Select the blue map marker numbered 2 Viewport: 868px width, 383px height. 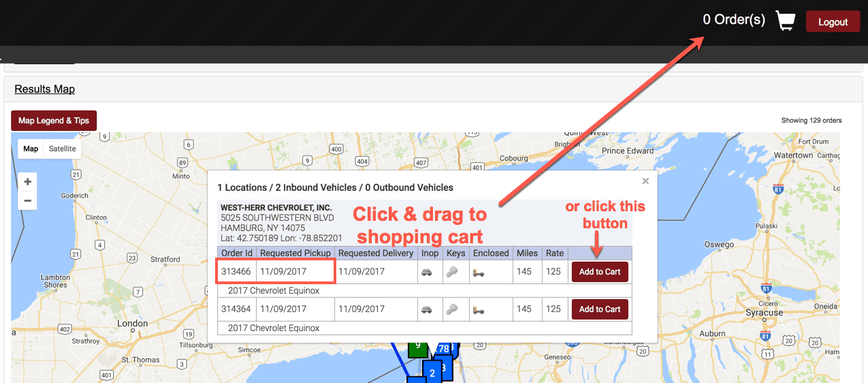[x=432, y=373]
